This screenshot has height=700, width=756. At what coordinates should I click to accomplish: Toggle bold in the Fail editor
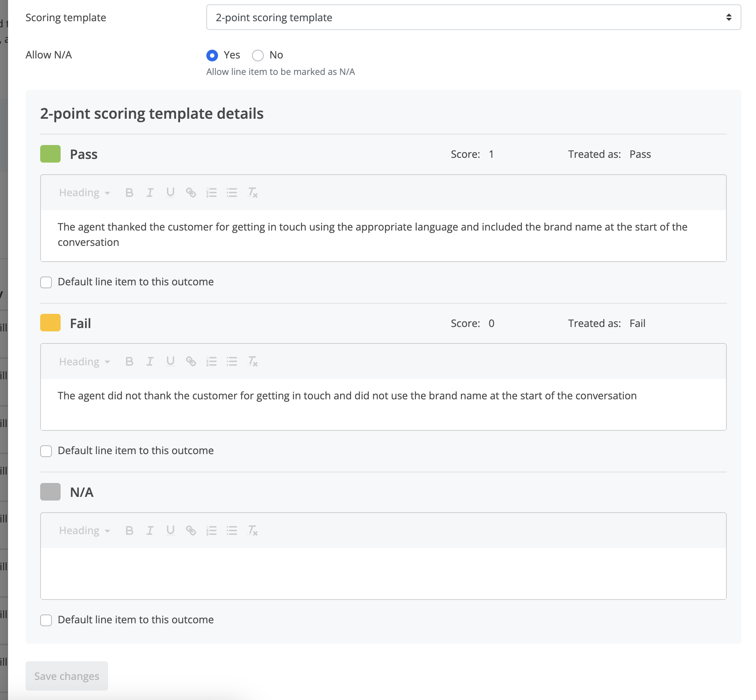[x=129, y=361]
